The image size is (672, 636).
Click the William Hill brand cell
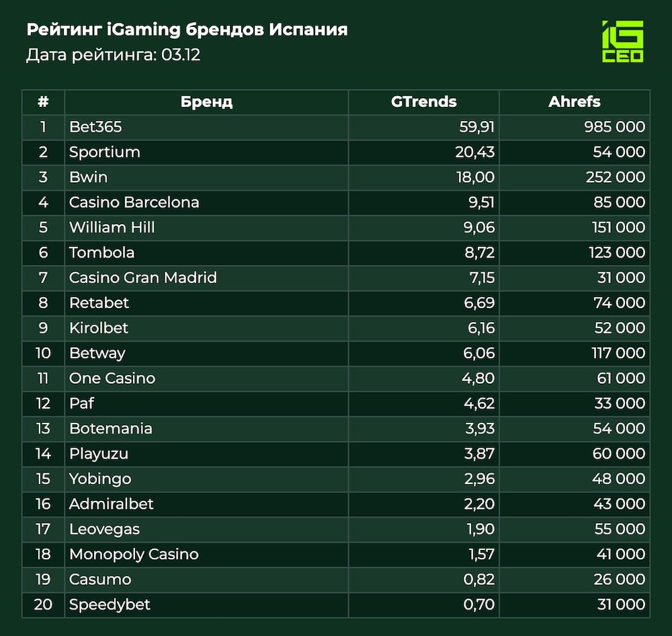(112, 227)
